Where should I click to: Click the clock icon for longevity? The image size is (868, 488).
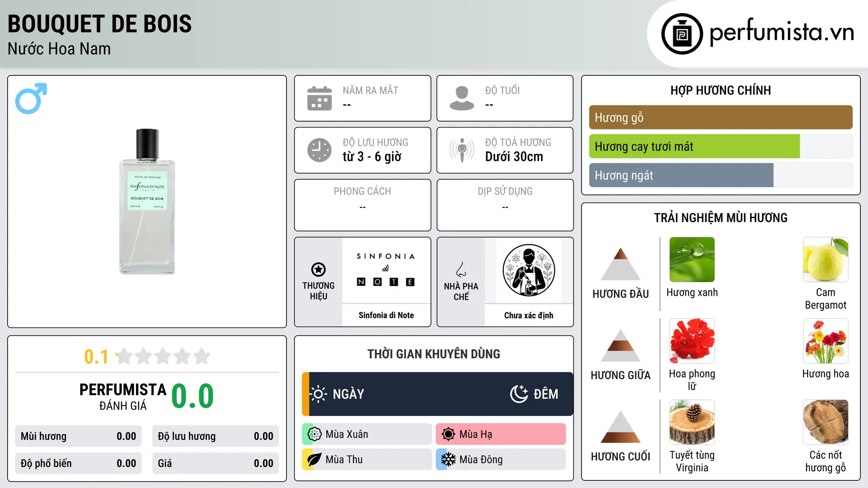pos(320,150)
